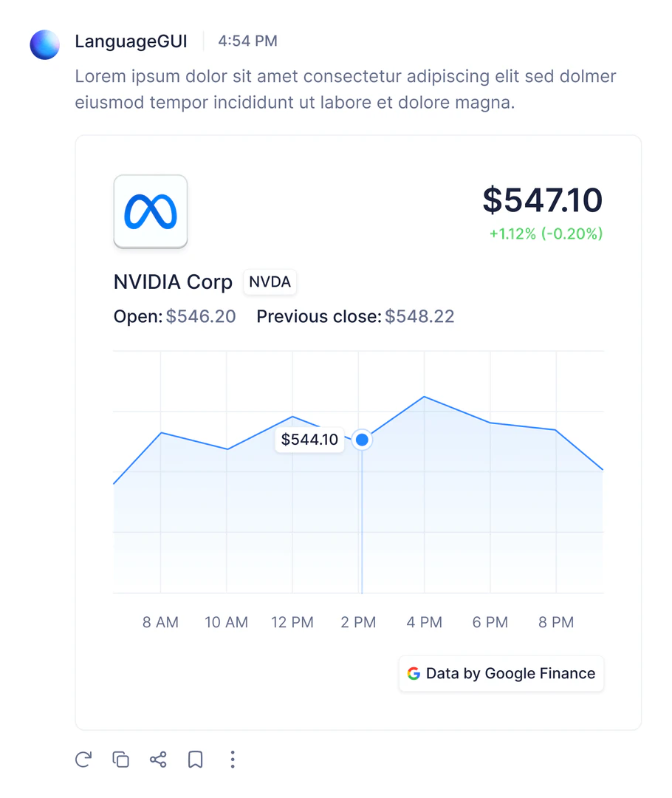Click the copy message icon
The image size is (672, 798).
pos(120,760)
